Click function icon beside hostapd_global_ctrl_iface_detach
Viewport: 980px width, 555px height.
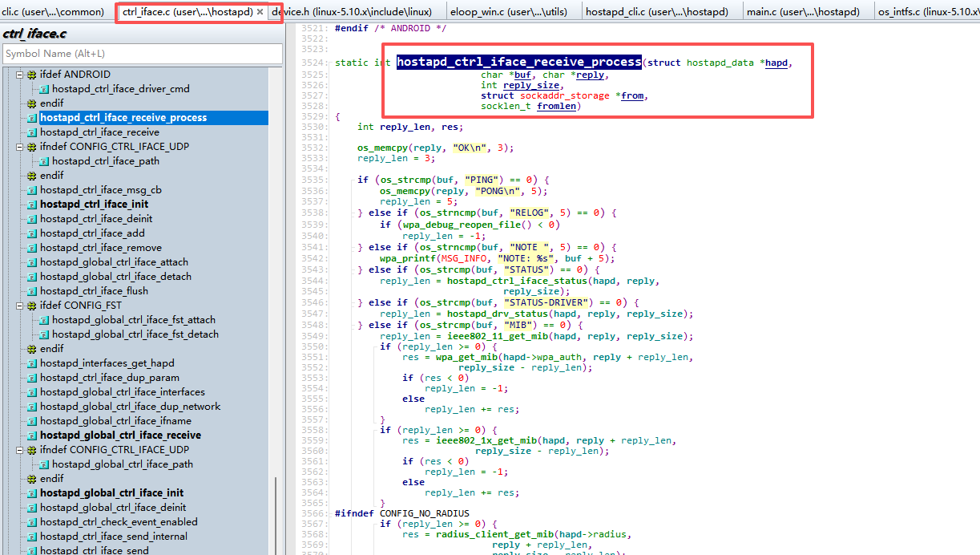32,277
